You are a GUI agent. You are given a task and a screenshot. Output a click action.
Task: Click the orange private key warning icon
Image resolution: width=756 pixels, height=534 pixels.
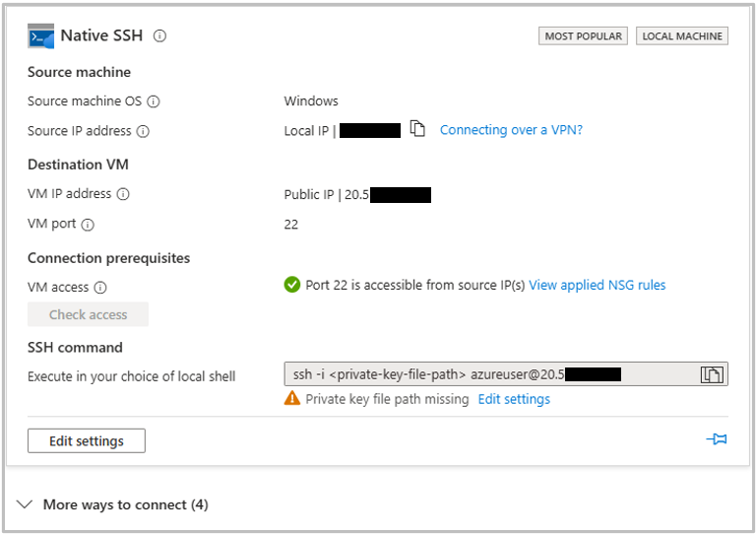coord(292,399)
